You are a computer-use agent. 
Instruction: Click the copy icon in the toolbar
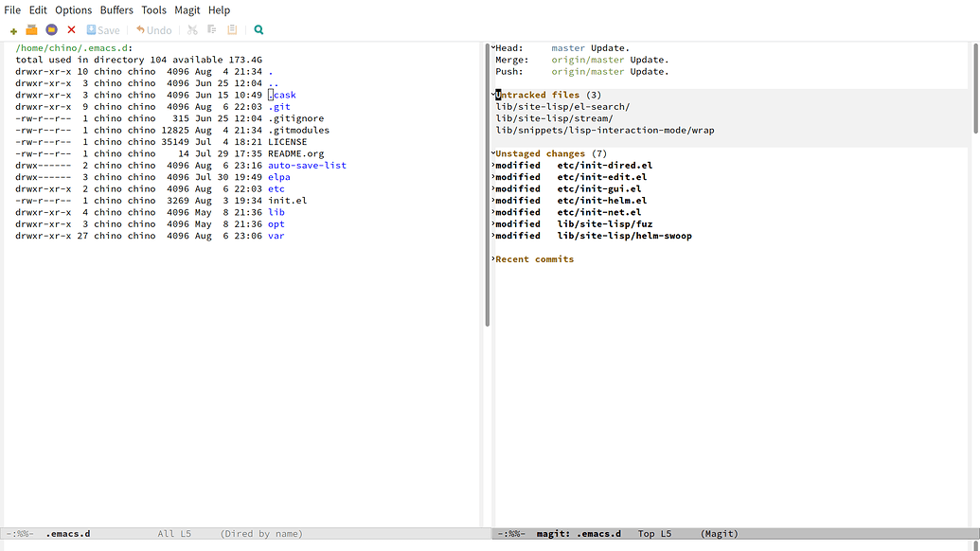pos(212,30)
